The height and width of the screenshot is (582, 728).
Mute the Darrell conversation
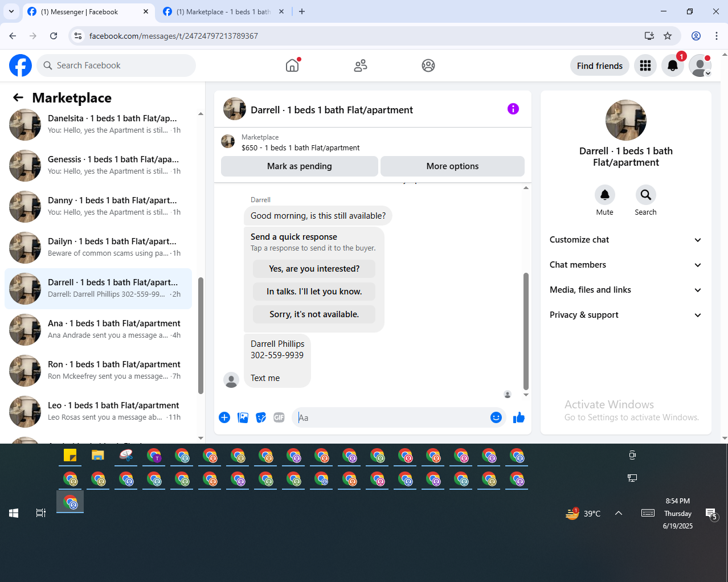[605, 195]
